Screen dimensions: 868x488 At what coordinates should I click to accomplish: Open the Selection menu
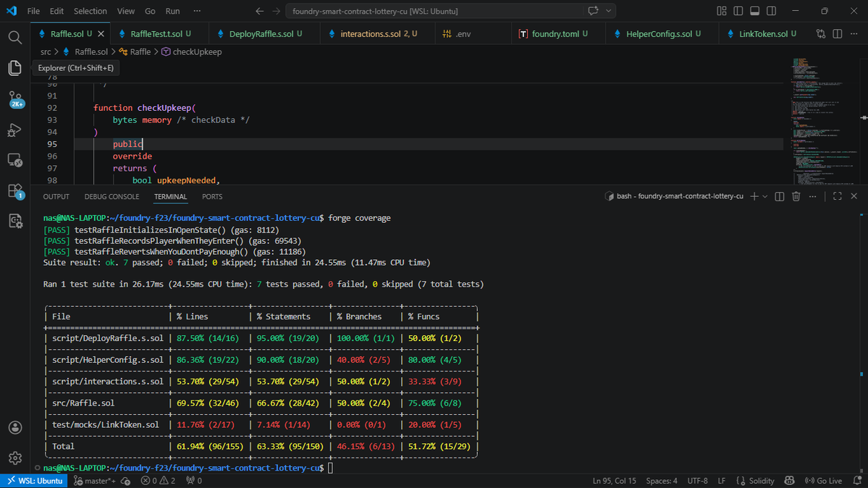(90, 11)
